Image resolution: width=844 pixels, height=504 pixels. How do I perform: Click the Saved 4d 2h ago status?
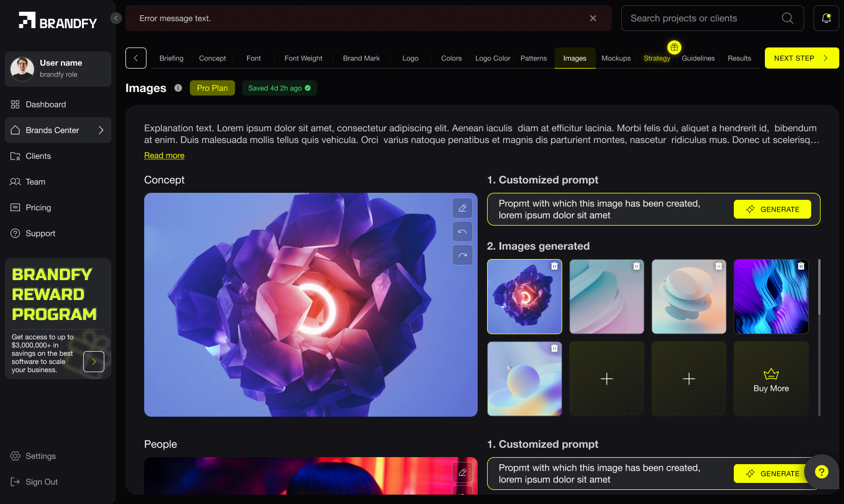coord(280,88)
